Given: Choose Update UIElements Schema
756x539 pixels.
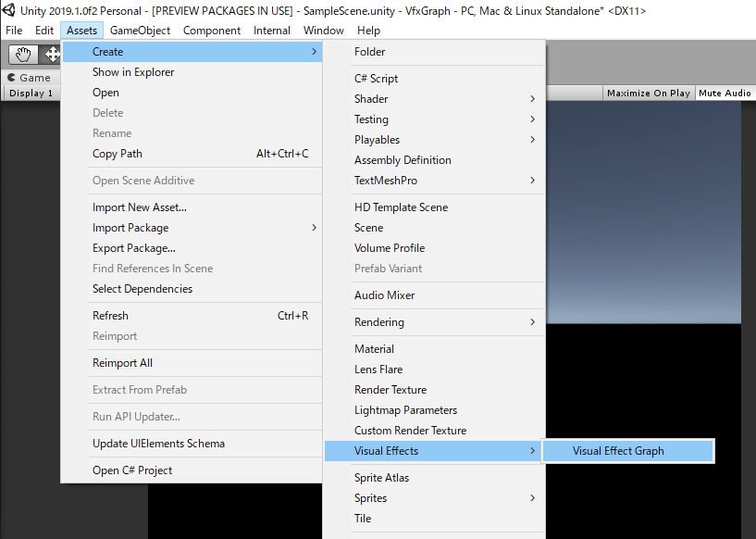Looking at the screenshot, I should [x=192, y=444].
